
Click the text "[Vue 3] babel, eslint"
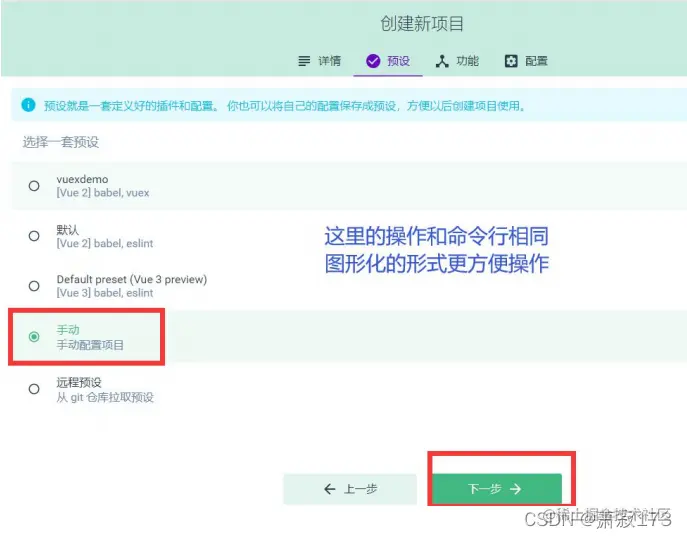click(105, 293)
